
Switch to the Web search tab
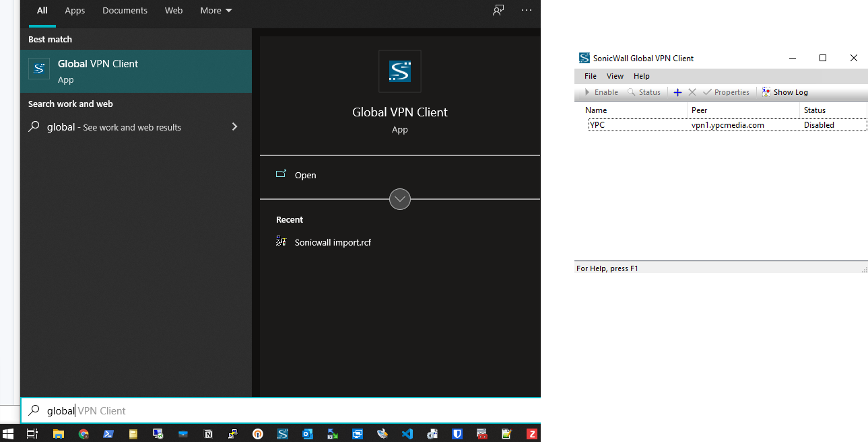pos(174,11)
